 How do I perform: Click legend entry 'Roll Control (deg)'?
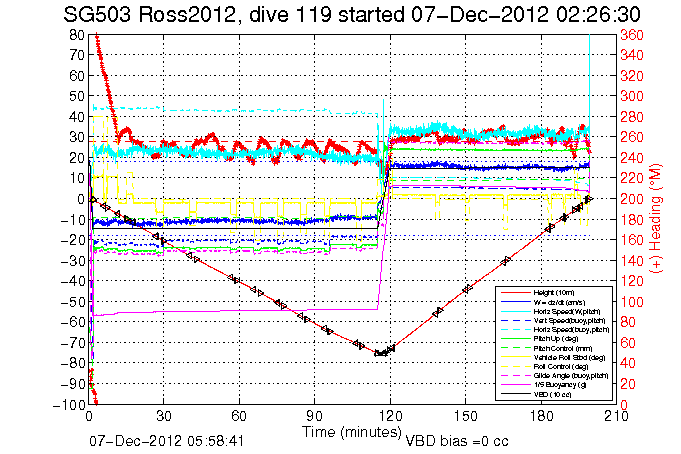(x=561, y=367)
